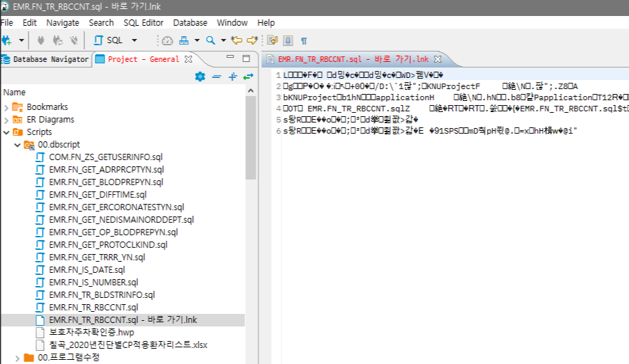Click the script notes toolbar icon
The image size is (629, 364).
point(272,40)
